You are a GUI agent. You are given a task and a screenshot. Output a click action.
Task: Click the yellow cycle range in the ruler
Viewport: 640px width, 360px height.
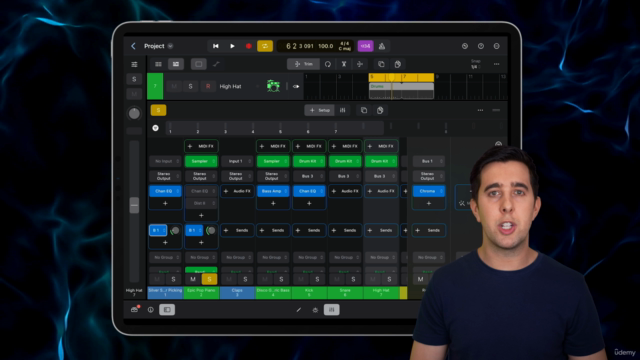coord(401,77)
